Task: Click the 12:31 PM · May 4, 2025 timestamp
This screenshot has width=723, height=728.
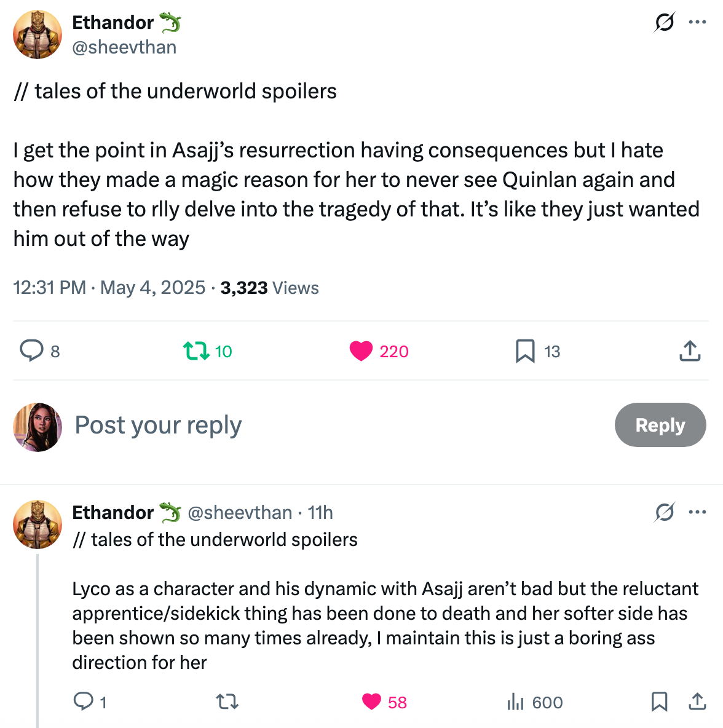Action: point(109,288)
